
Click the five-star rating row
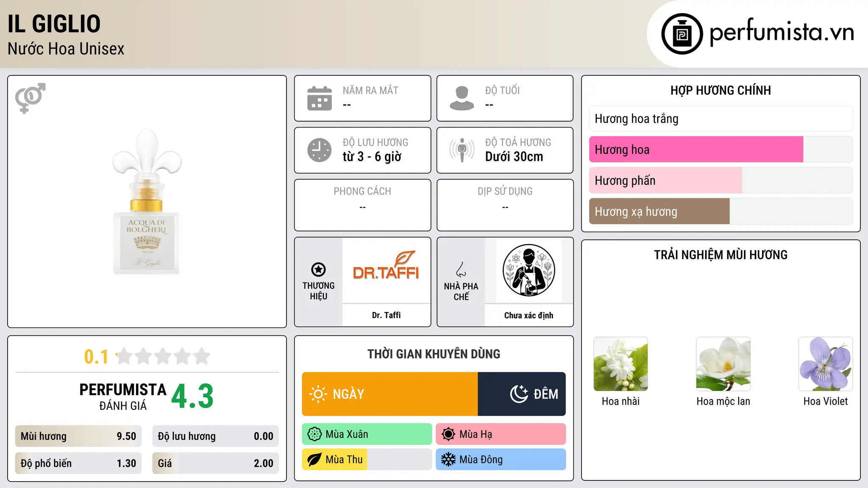point(163,356)
